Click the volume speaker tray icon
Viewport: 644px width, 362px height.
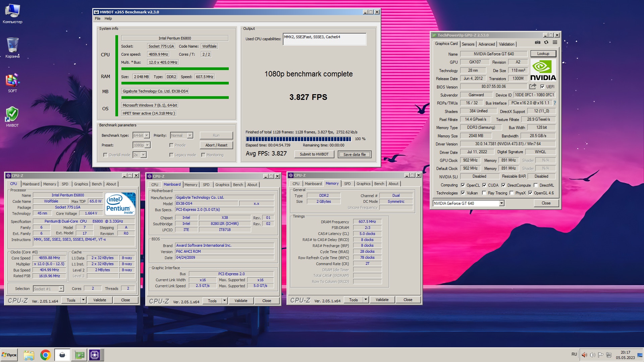[x=584, y=355]
